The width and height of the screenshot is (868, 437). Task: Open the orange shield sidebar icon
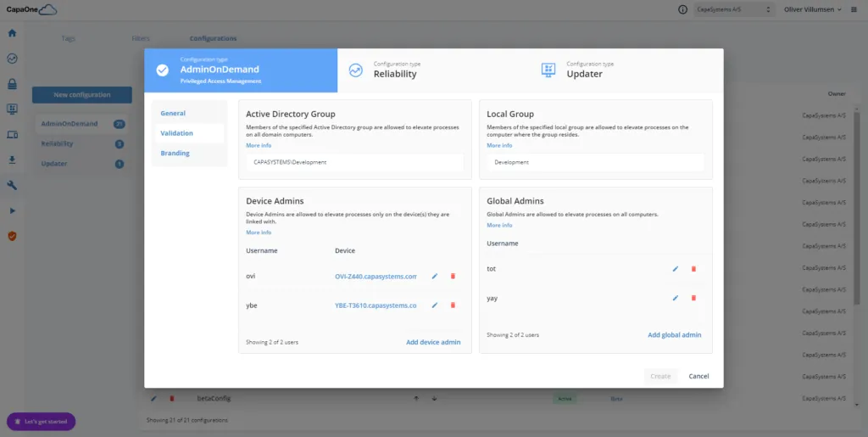pos(12,236)
